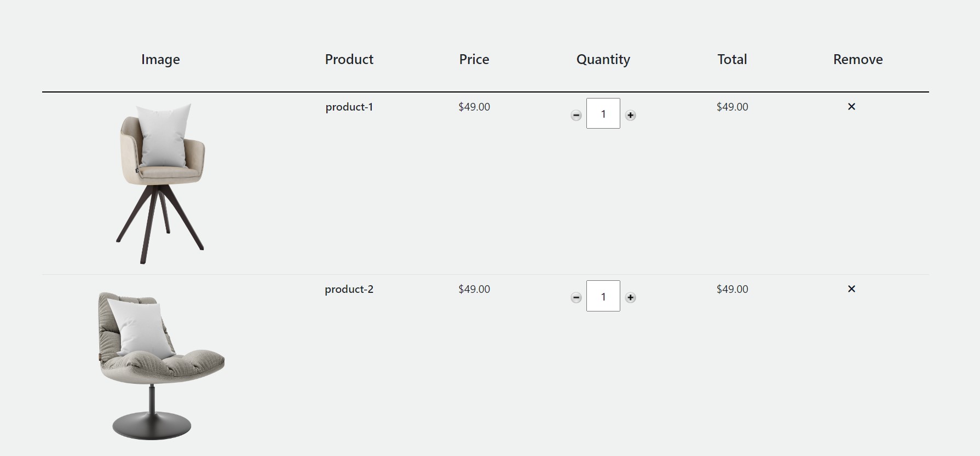Click the product-1 quantity input field
This screenshot has height=456, width=980.
tap(603, 114)
